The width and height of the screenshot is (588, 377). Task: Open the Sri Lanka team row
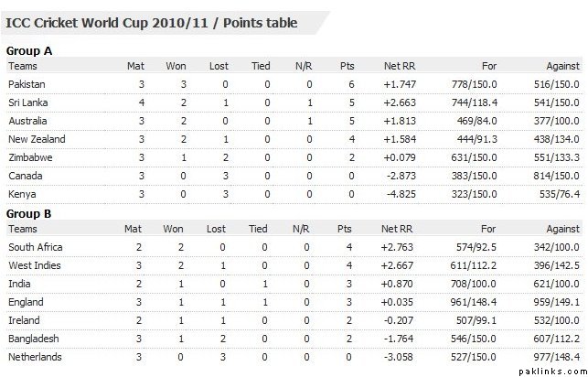tap(27, 102)
